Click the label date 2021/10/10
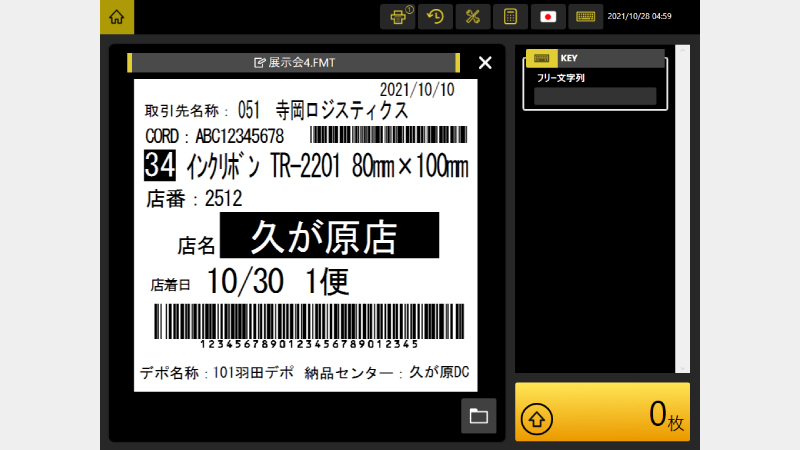 tap(417, 90)
